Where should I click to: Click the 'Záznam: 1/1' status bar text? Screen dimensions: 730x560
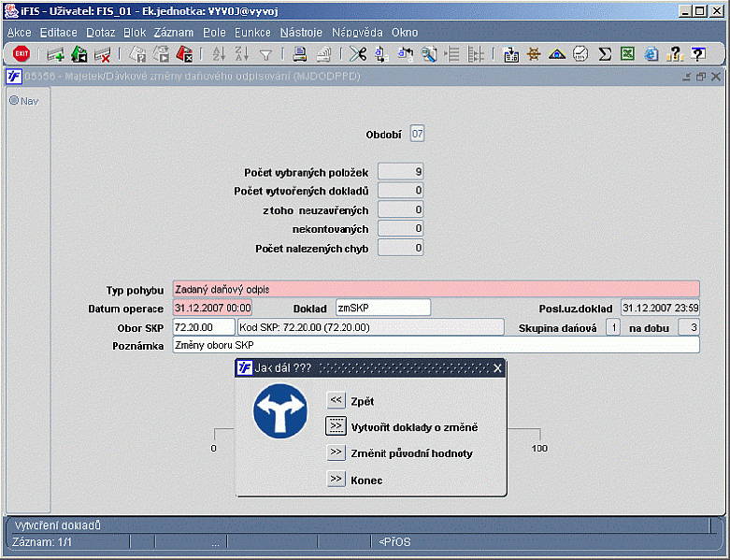[42, 542]
